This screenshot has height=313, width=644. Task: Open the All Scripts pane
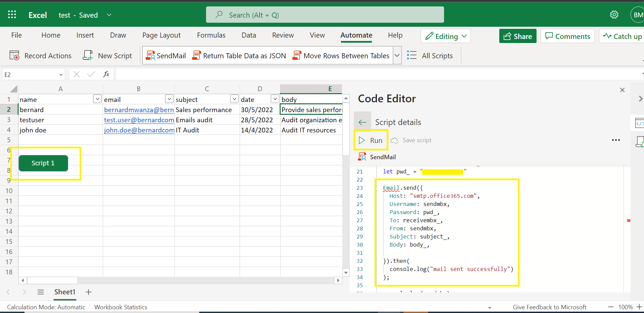pos(430,55)
